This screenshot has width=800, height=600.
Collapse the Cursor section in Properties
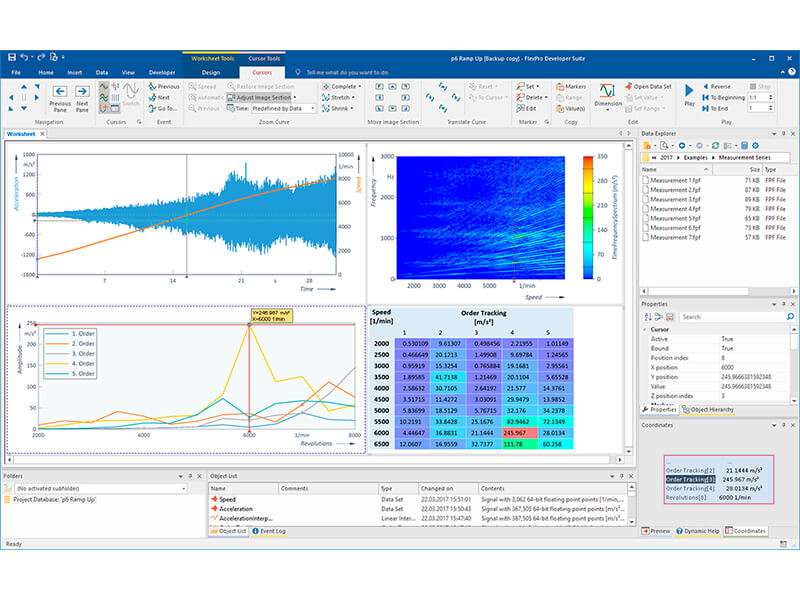click(x=645, y=330)
